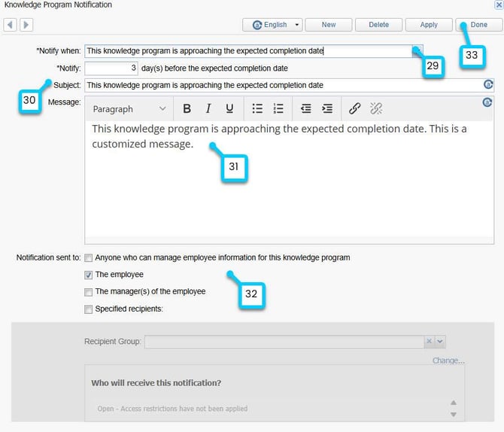Enable 'The manager(s) of the employee' checkbox
Viewport: 504px width, 432px height.
[x=89, y=292]
